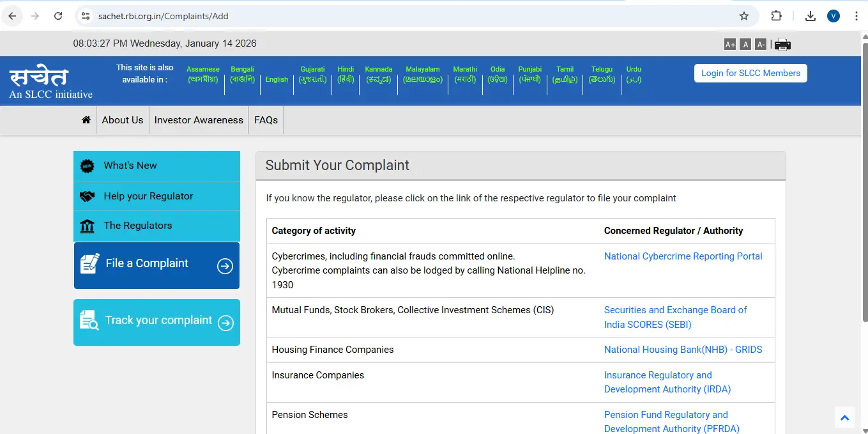Open About Us in navigation bar
Screen dimensions: 868x434
[123, 120]
